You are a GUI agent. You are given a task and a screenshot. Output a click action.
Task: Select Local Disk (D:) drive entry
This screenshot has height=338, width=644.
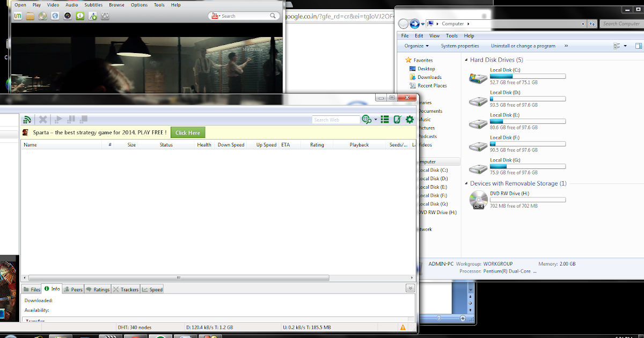pos(517,99)
